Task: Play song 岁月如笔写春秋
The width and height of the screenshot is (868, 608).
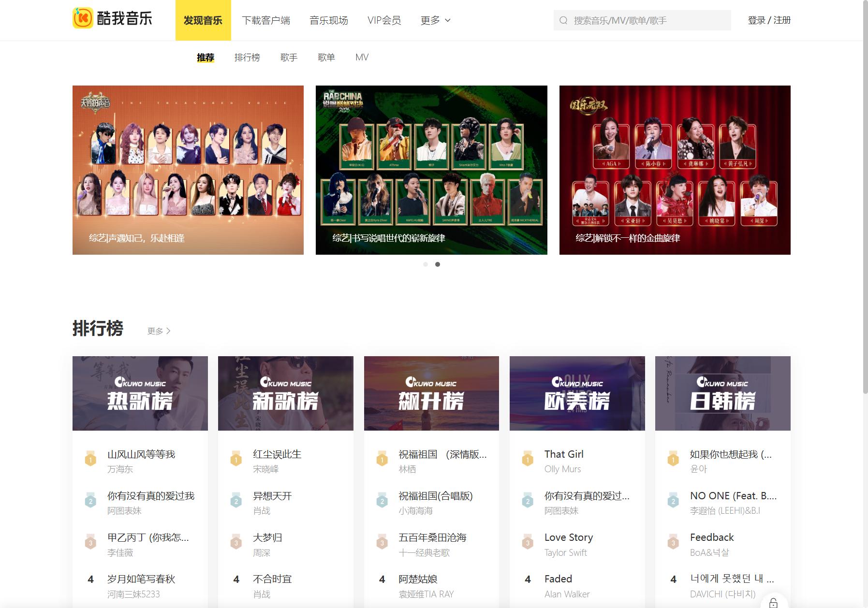Action: [141, 579]
